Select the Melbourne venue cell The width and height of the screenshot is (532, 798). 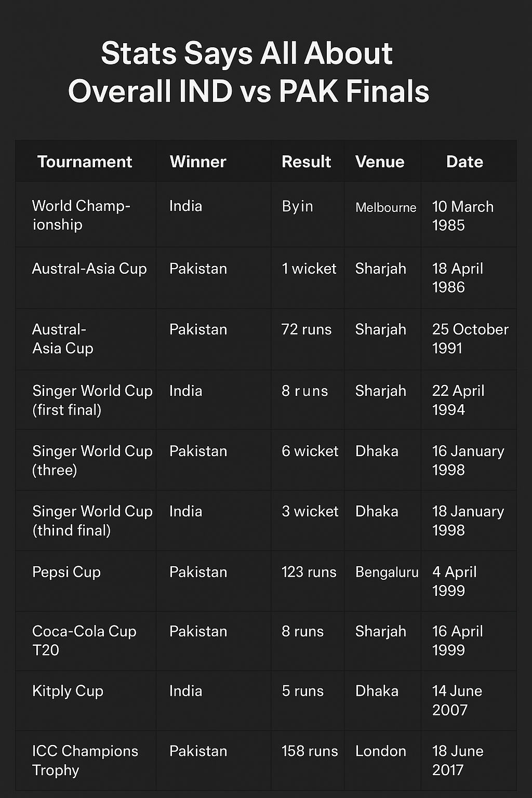[x=385, y=207]
